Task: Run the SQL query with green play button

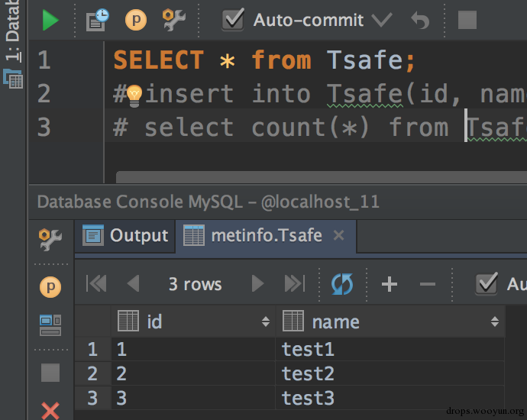Action: click(50, 20)
